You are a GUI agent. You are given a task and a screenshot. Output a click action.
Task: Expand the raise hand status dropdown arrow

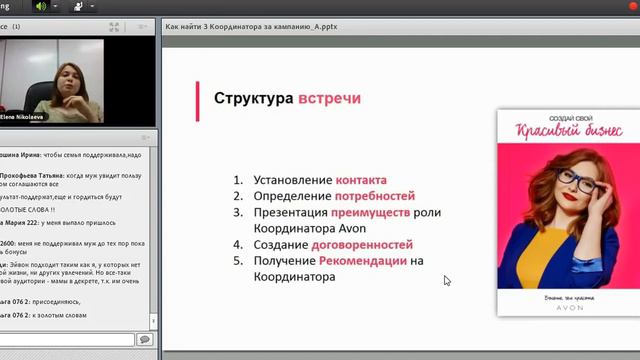click(92, 6)
